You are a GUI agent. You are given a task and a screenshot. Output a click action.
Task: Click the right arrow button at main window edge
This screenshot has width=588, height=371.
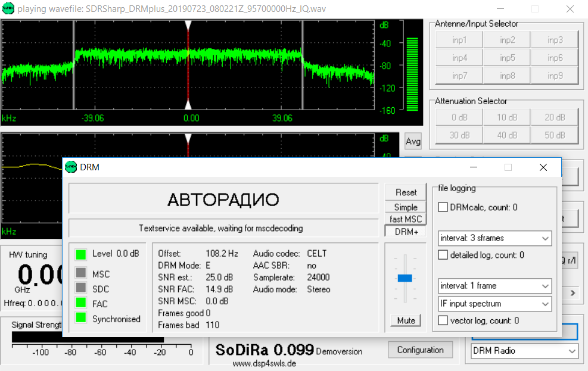tap(573, 293)
